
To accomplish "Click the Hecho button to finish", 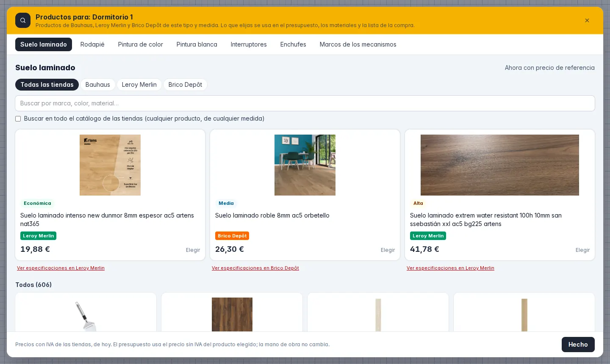I will [x=578, y=345].
